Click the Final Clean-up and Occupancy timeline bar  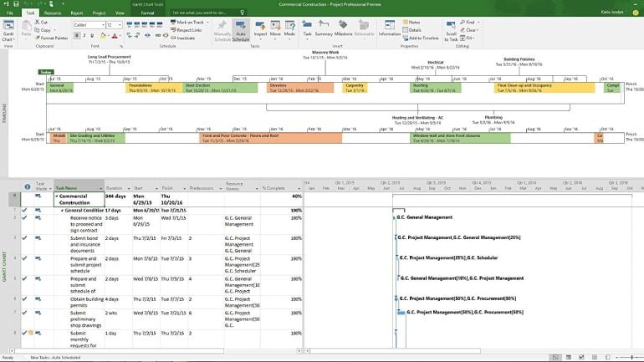coord(544,88)
